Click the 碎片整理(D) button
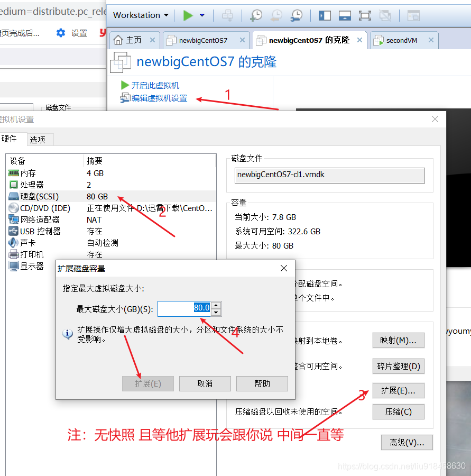This screenshot has width=471, height=476. pos(398,366)
